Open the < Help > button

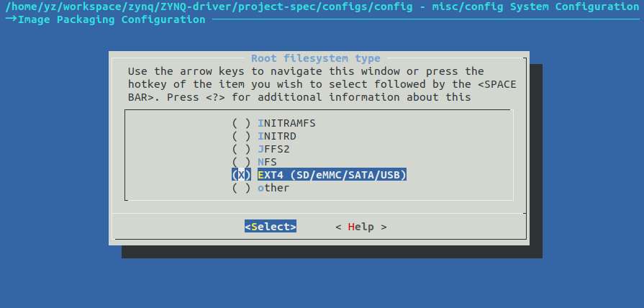click(361, 227)
